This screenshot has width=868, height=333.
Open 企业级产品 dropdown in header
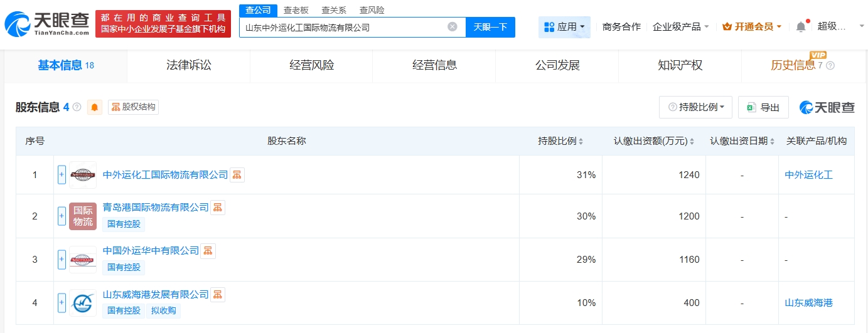point(680,26)
